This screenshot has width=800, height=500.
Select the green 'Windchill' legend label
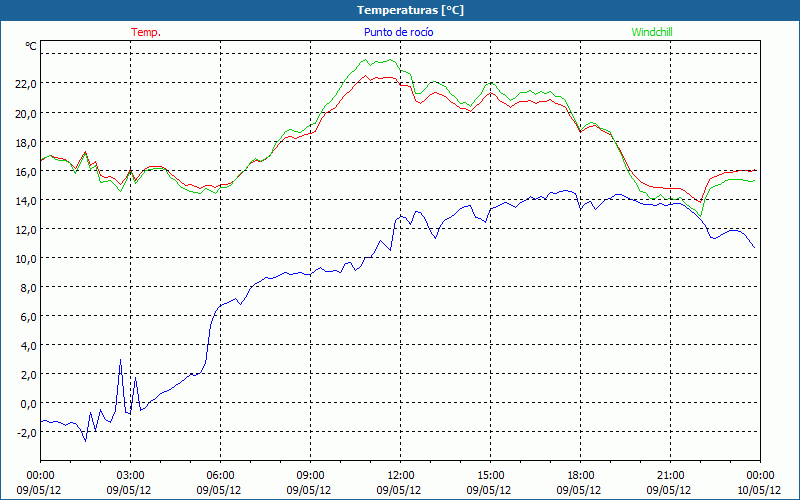tap(652, 32)
